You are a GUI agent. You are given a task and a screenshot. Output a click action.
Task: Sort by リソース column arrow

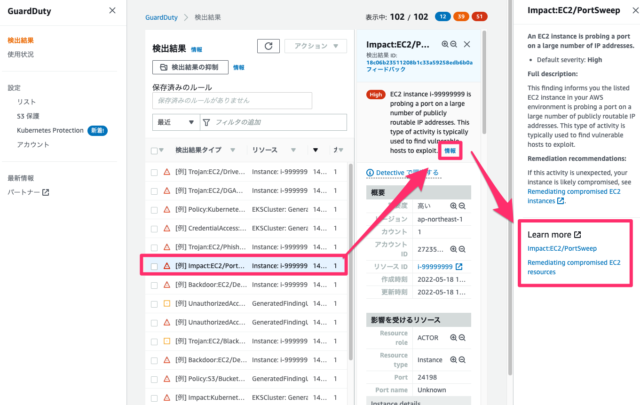[293, 150]
